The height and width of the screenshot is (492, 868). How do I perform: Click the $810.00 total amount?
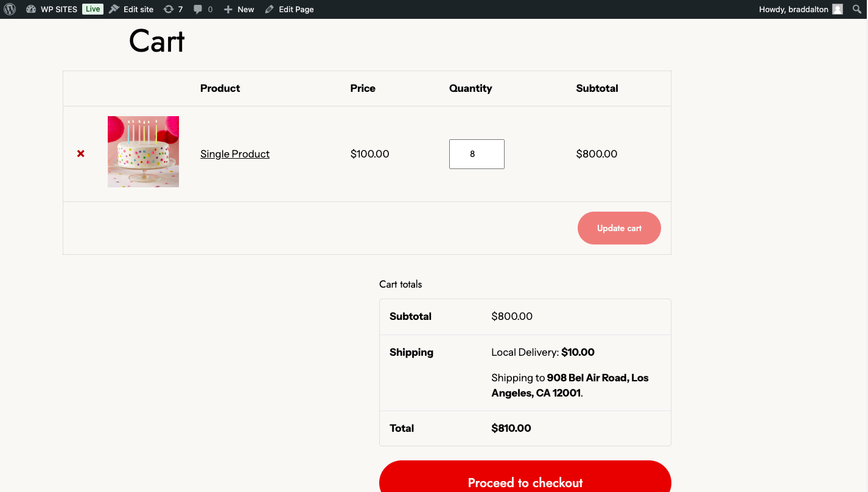tap(511, 428)
